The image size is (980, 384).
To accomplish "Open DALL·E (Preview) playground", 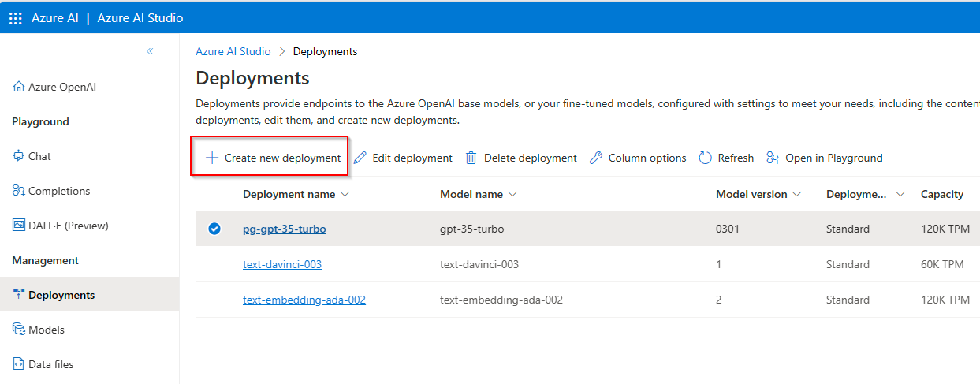I will click(x=68, y=226).
